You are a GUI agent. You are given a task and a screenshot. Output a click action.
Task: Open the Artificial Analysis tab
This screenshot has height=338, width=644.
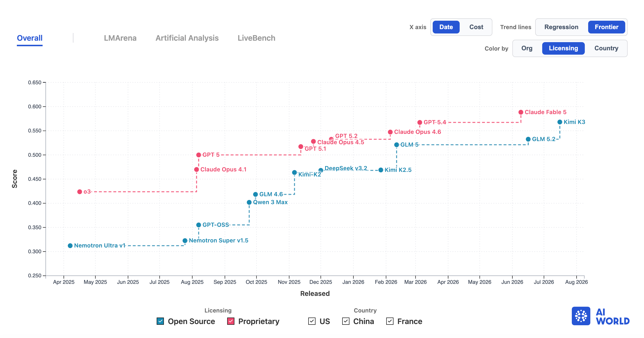(187, 38)
